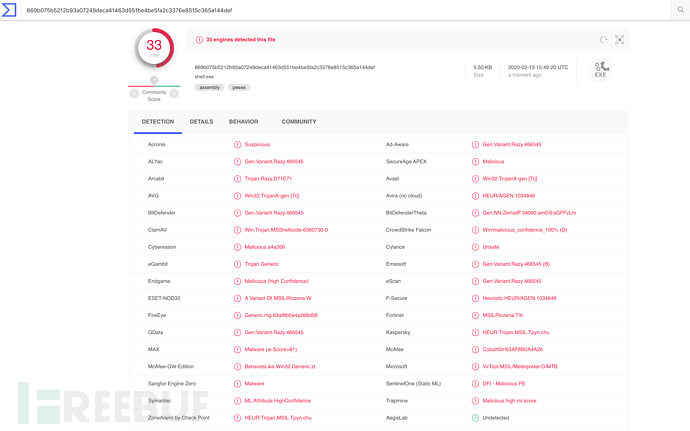The image size is (690, 431).
Task: Select CrowdStrike Falcon confidence result
Action: click(x=525, y=230)
